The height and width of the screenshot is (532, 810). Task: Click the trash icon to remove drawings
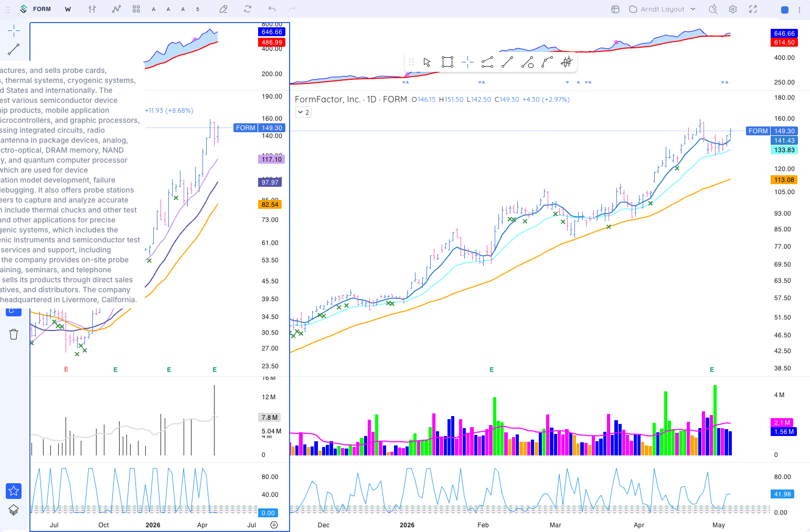coord(14,334)
